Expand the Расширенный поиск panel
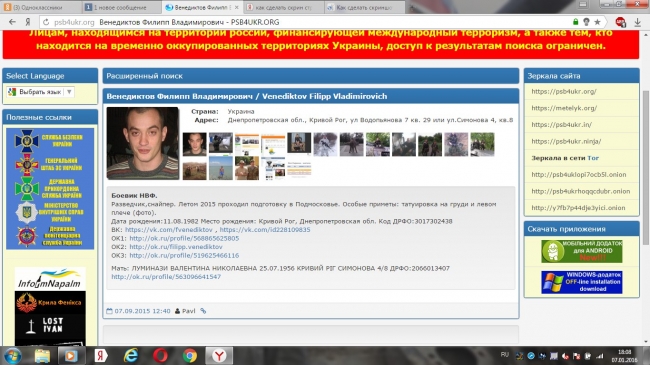 point(310,76)
